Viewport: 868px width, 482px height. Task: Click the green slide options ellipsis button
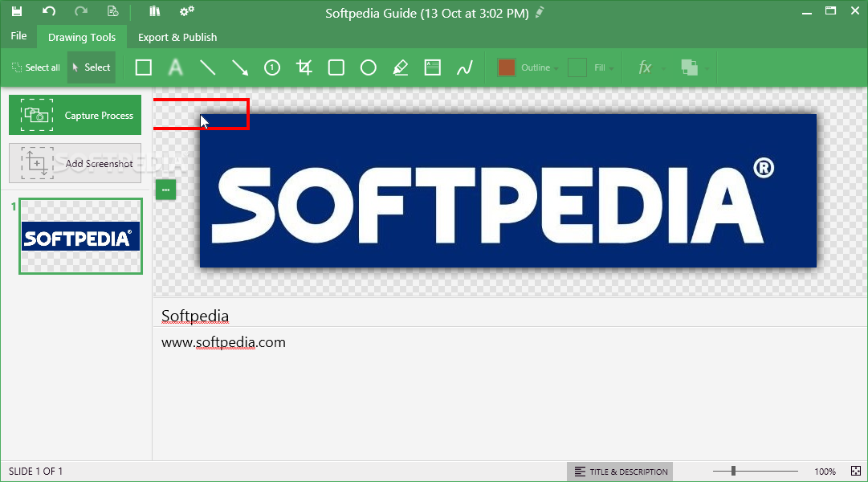coord(165,190)
